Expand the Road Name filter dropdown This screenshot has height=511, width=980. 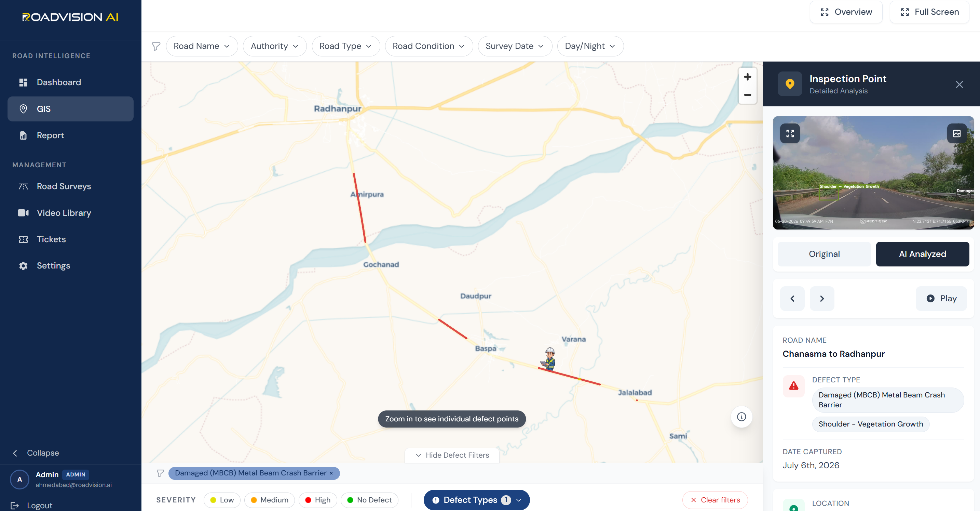pos(202,46)
